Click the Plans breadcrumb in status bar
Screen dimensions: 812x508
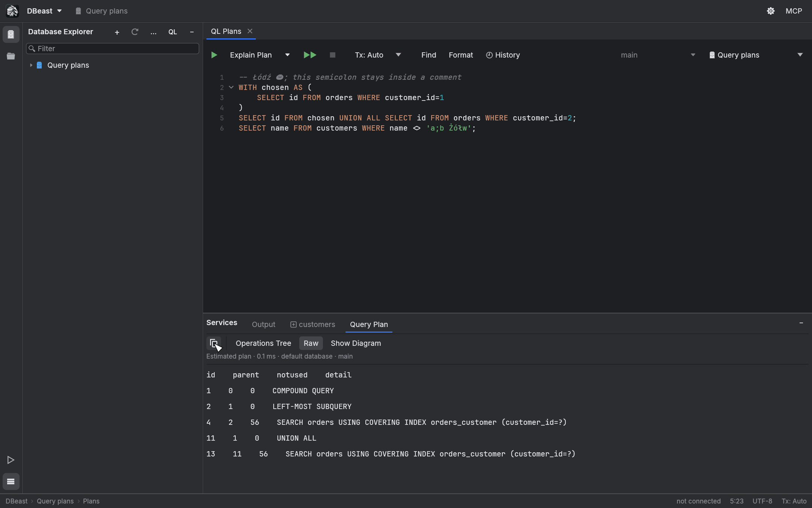91,501
